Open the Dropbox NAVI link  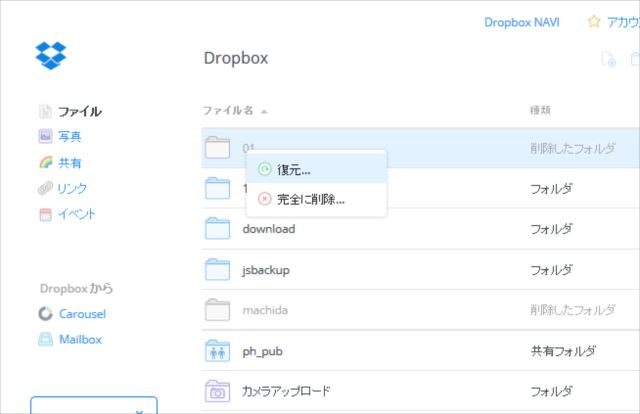tap(522, 22)
